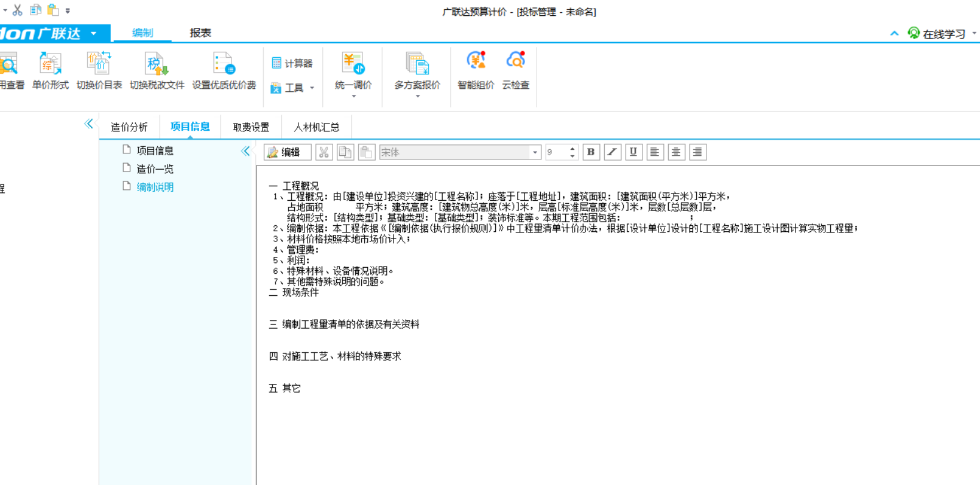Switch to the 编制 ribbon tab

[143, 33]
